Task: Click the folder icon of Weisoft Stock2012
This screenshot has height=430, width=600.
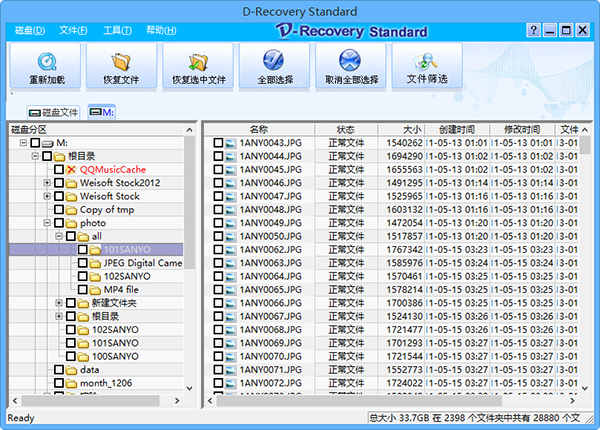Action: (x=71, y=183)
